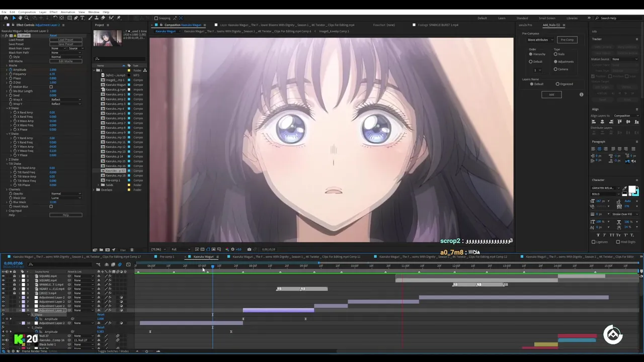Click the Home icon in the toolbar
The image size is (644, 362).
[6, 18]
